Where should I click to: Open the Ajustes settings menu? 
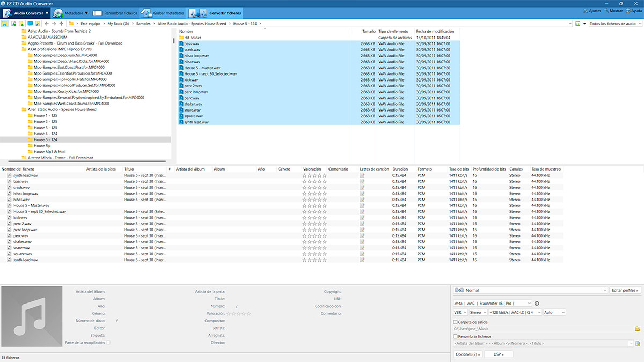click(x=591, y=11)
